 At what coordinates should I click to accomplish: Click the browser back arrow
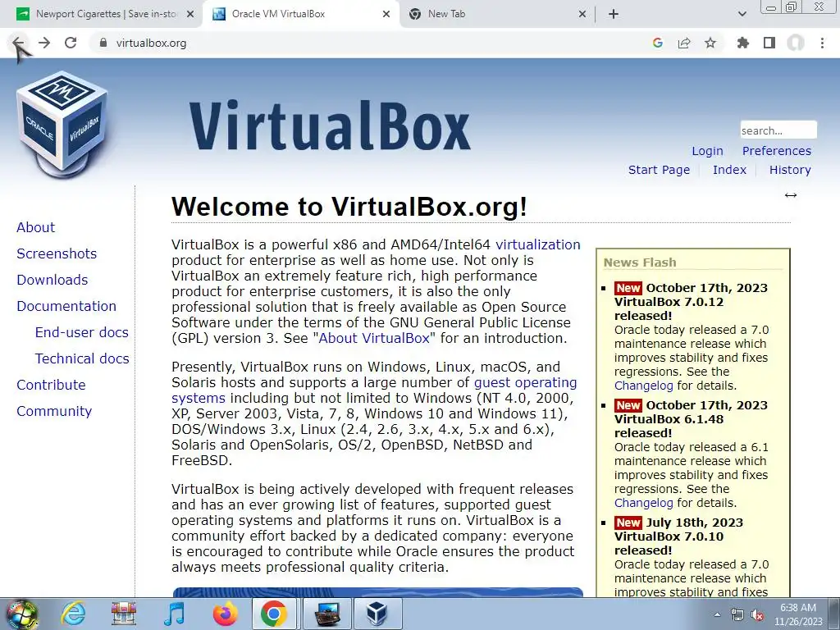pyautogui.click(x=18, y=43)
